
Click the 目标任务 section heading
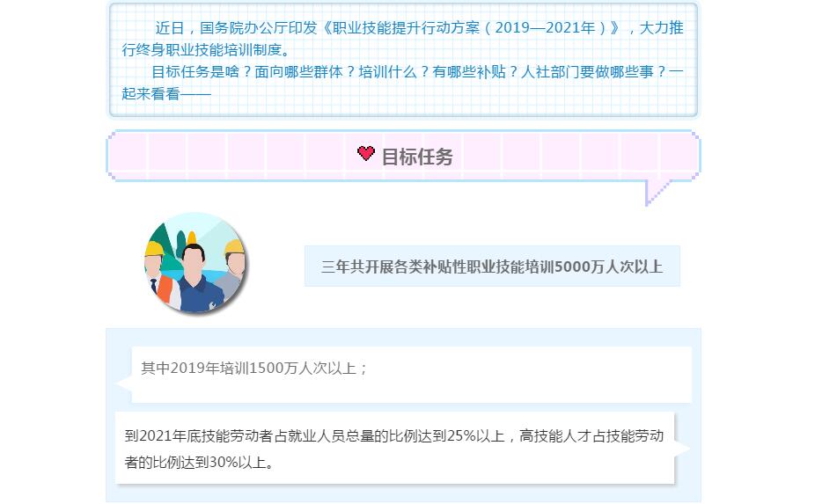point(417,157)
